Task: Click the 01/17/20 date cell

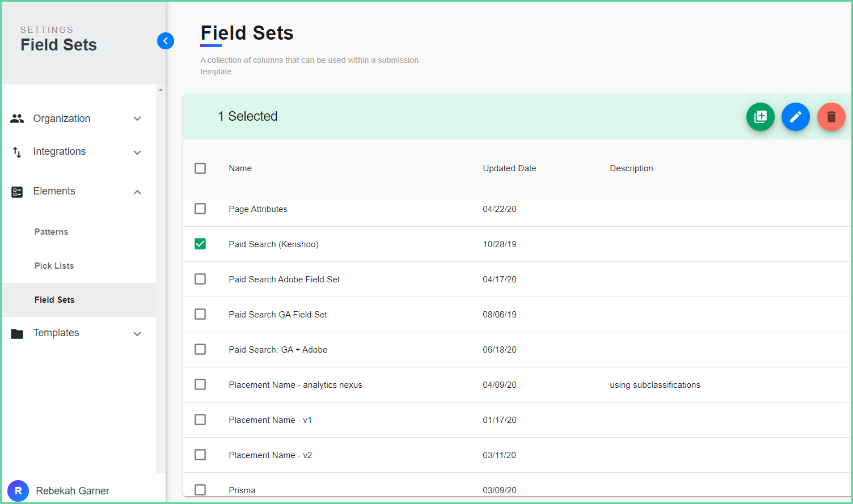Action: [x=500, y=420]
